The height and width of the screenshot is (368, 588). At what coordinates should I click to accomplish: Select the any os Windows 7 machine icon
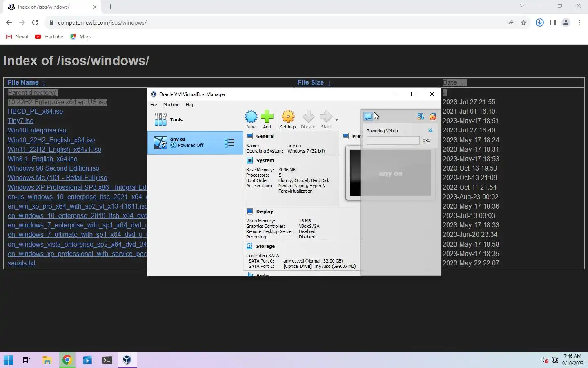point(160,143)
